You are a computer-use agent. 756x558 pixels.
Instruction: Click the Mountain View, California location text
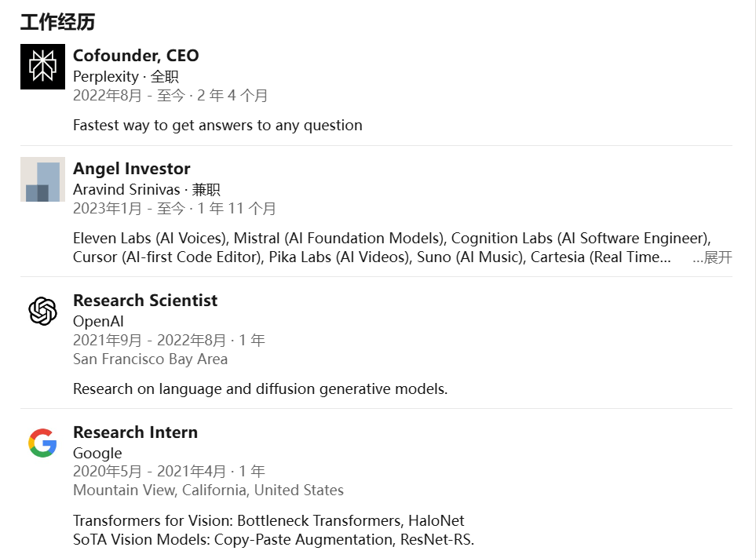(208, 490)
